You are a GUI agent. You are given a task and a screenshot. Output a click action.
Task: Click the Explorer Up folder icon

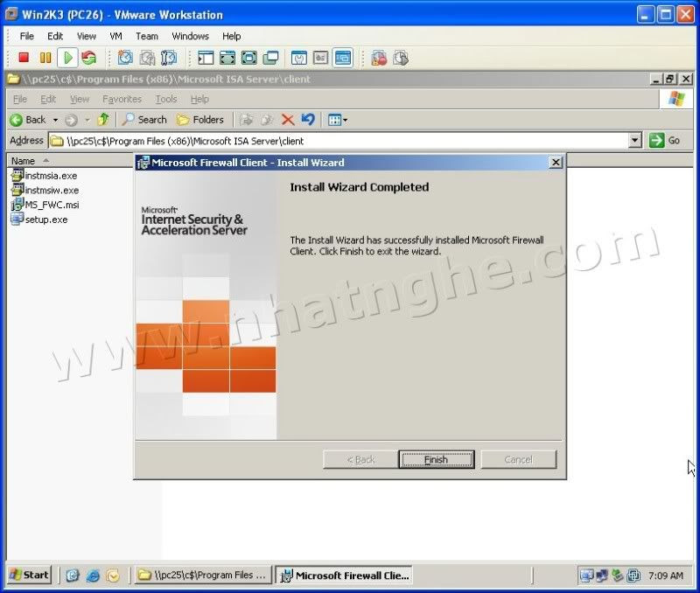pos(103,120)
